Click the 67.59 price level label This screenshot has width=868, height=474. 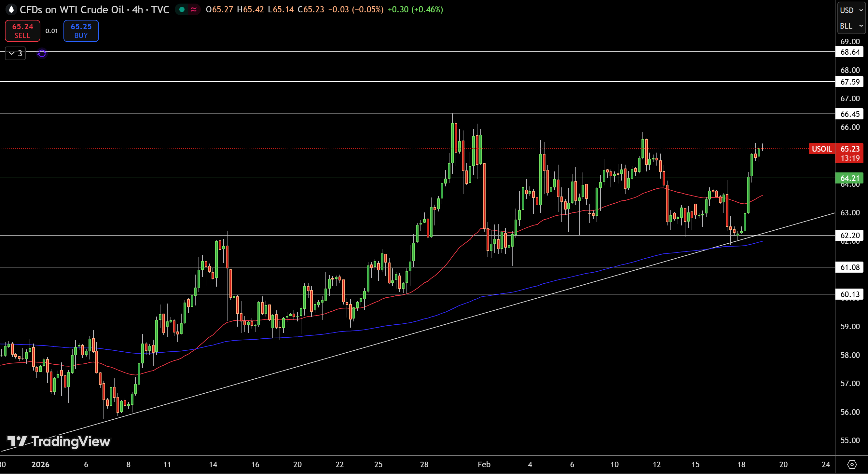tap(849, 82)
